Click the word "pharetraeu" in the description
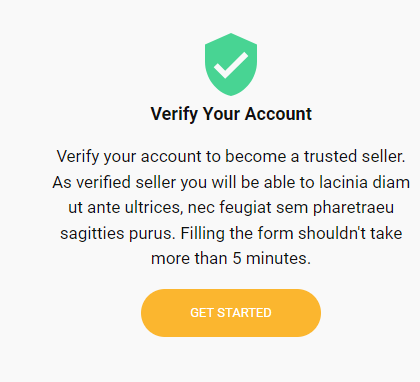The image size is (420, 382). coord(353,208)
